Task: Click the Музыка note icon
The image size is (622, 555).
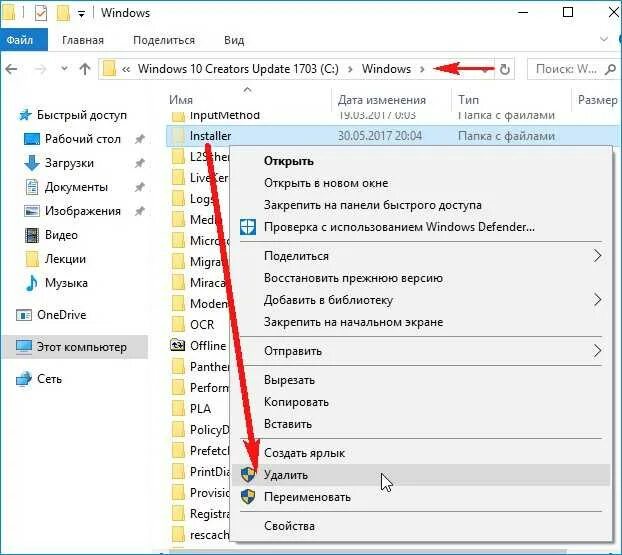Action: [x=31, y=283]
